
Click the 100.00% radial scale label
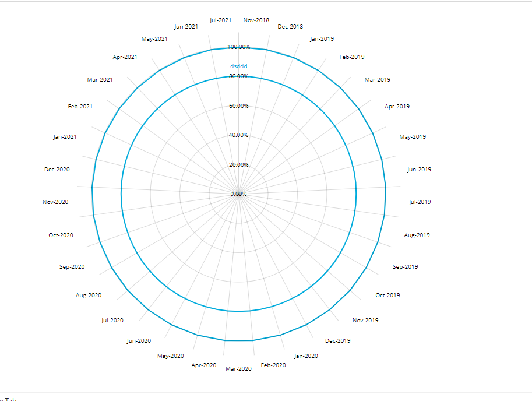click(239, 47)
